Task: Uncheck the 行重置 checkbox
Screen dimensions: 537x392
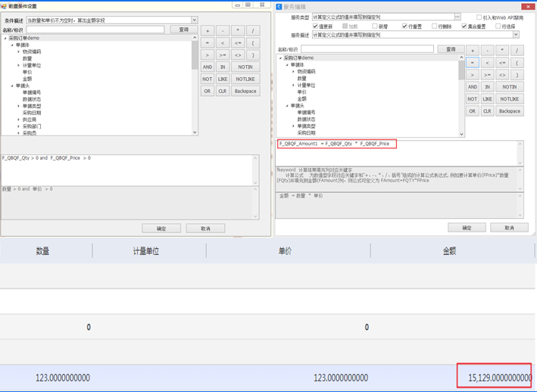Action: [404, 26]
